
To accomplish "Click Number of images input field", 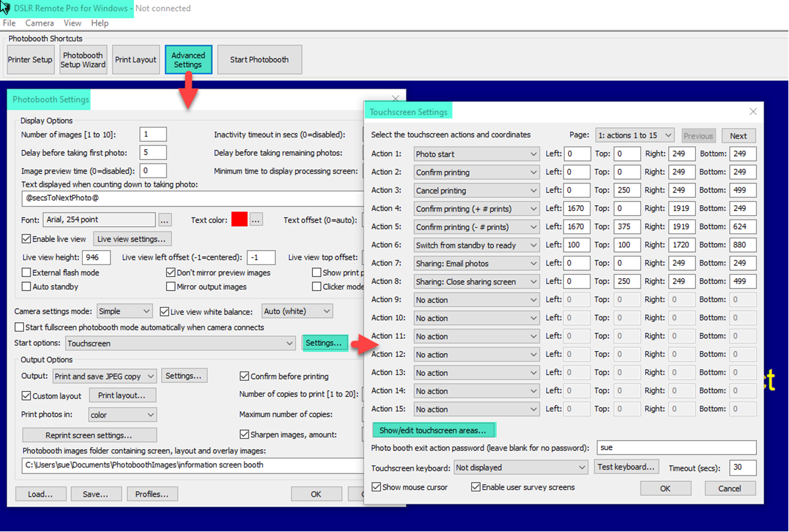I will (x=153, y=135).
